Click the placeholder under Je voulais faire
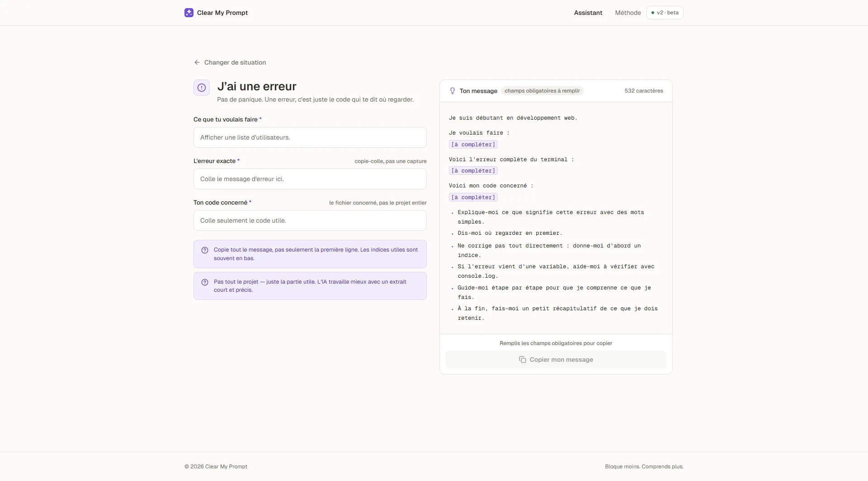The height and width of the screenshot is (481, 868). pyautogui.click(x=473, y=145)
